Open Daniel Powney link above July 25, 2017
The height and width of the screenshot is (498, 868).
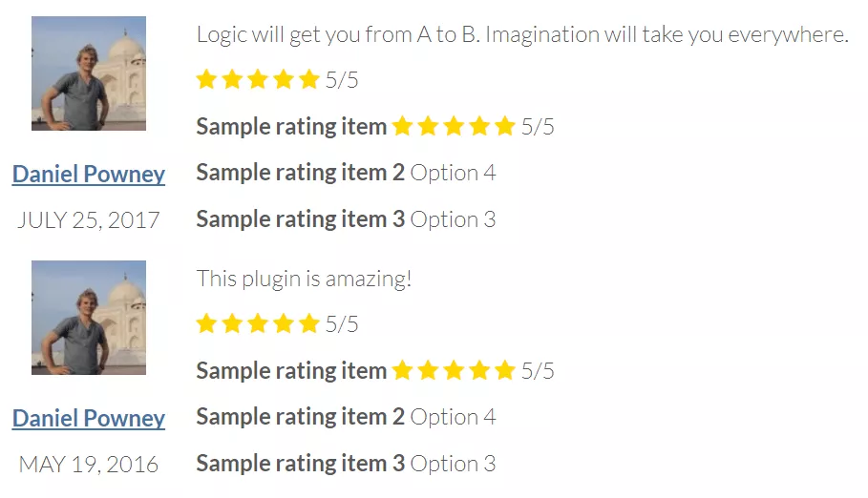(89, 175)
